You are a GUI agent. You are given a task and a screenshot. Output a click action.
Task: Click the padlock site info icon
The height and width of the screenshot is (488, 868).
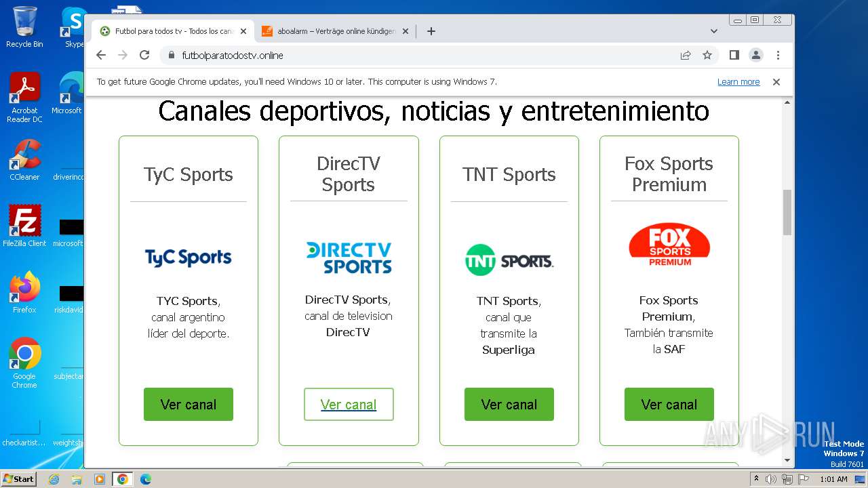[171, 55]
